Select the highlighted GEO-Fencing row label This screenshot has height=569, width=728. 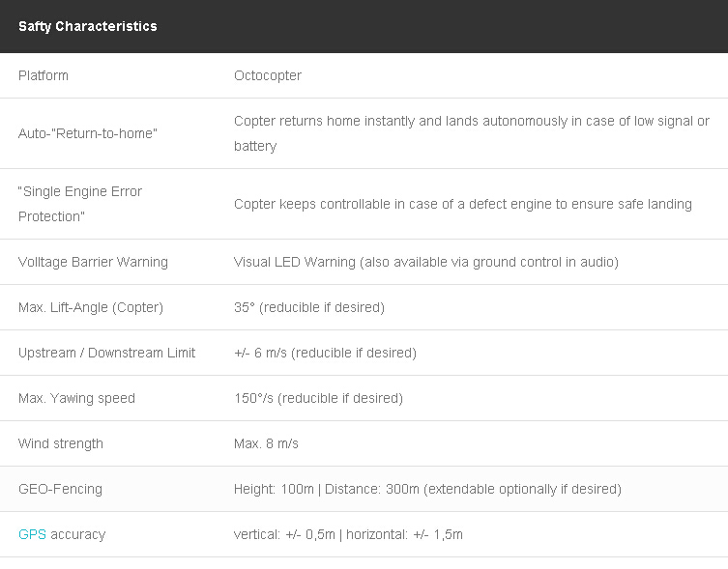[x=60, y=489]
